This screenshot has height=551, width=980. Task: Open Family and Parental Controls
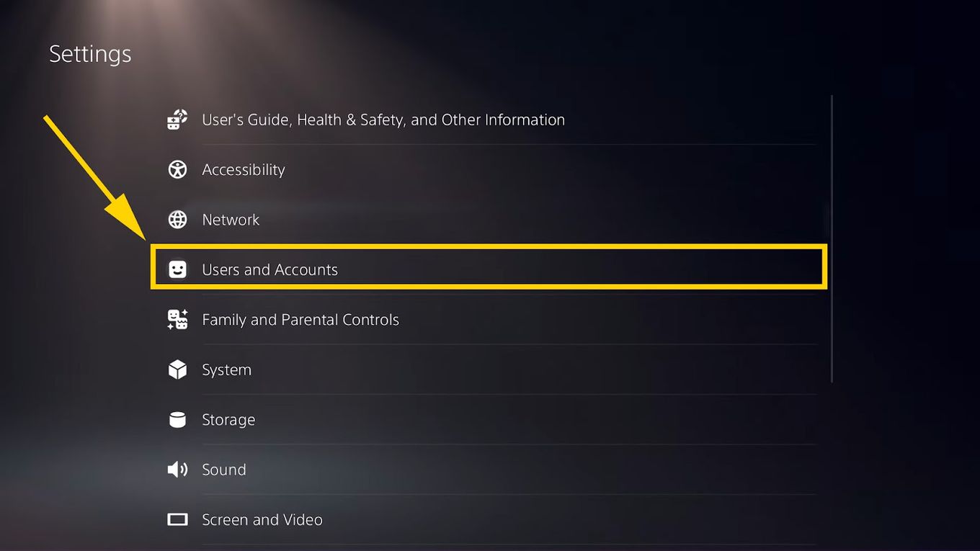[300, 319]
